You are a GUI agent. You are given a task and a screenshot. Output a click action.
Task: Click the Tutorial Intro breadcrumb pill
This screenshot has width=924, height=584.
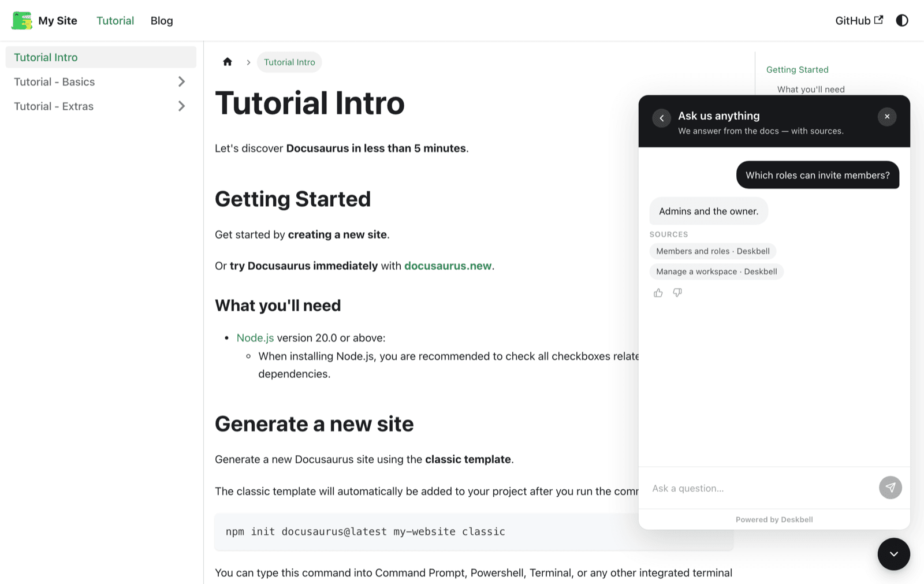point(289,62)
